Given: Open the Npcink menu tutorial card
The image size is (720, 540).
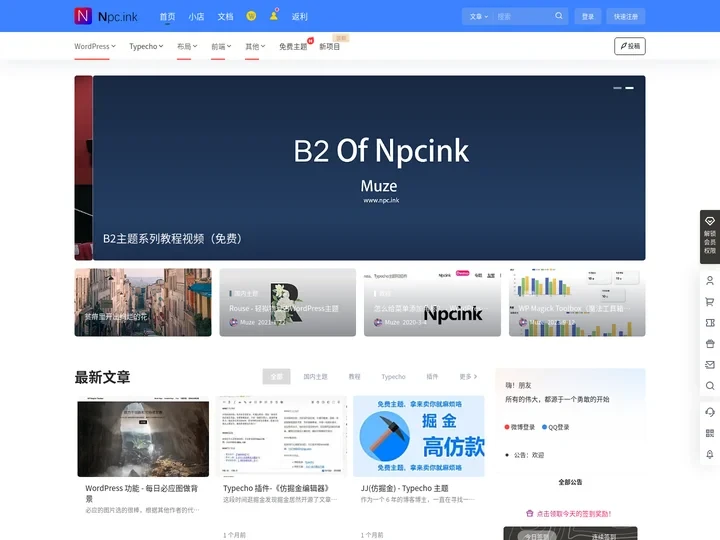Looking at the screenshot, I should click(x=432, y=302).
